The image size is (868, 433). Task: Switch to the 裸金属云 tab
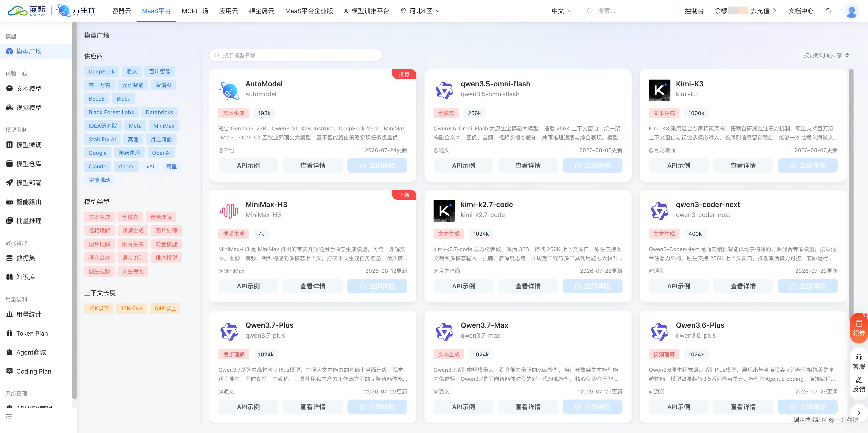262,11
